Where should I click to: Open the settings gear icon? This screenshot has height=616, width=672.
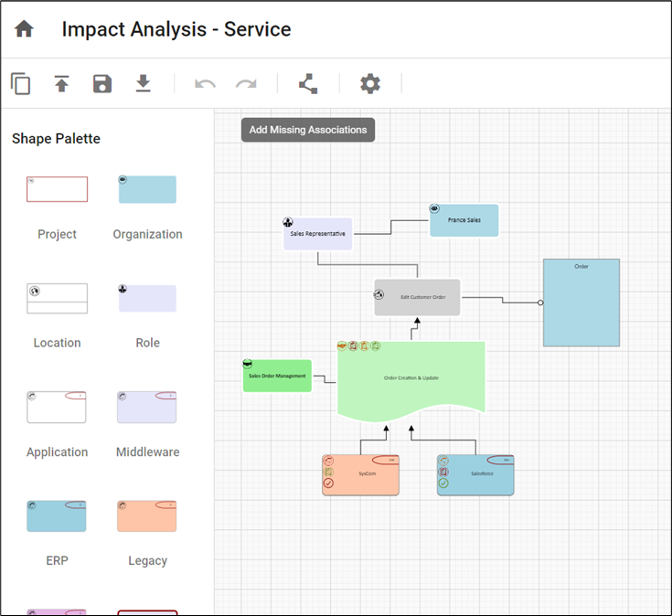369,84
